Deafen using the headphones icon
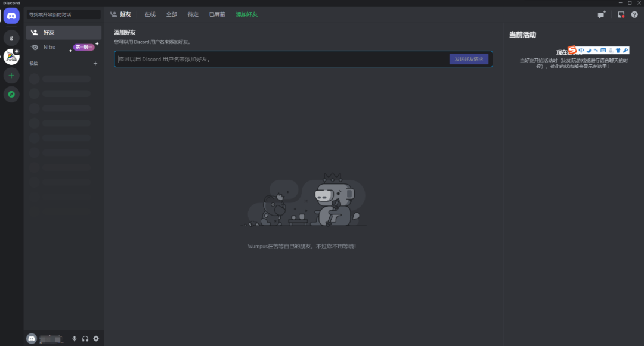The image size is (644, 346). [x=85, y=339]
